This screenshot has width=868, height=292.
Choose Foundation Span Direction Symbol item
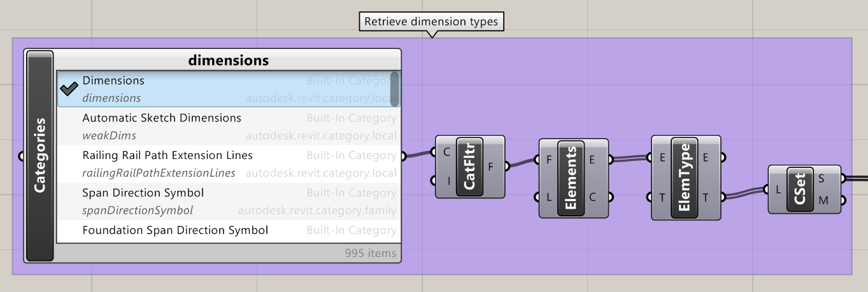click(x=175, y=230)
